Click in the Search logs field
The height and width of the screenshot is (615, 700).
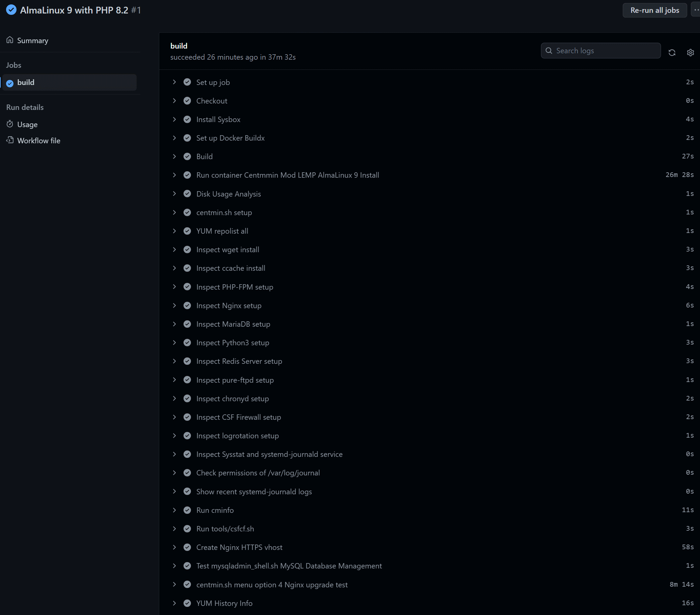601,51
